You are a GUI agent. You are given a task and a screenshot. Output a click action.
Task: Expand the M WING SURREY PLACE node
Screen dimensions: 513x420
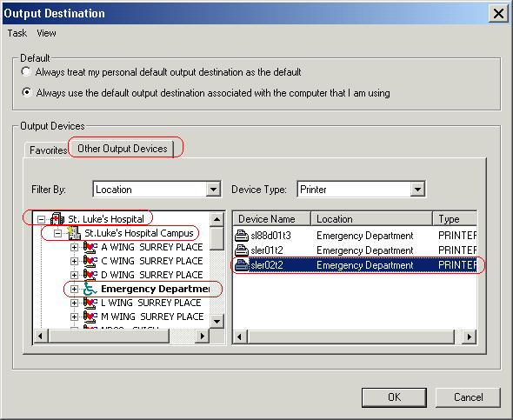74,317
